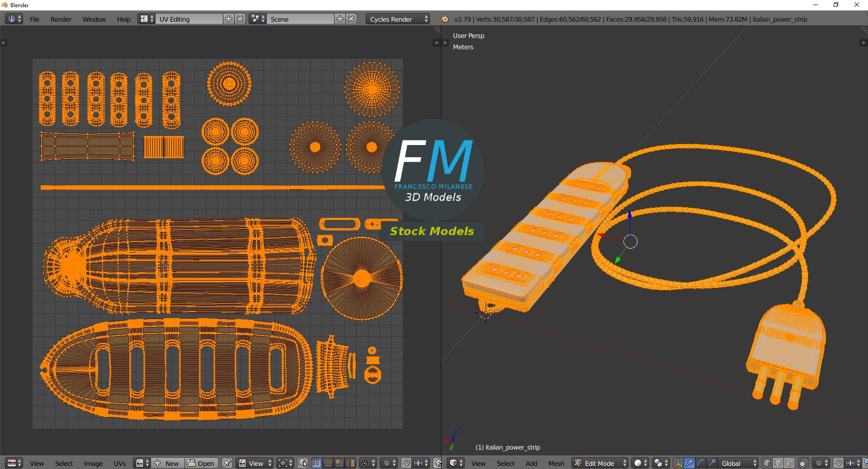Viewport: 868px width, 469px height.
Task: Open 3D View editor type selector
Action: [x=456, y=463]
